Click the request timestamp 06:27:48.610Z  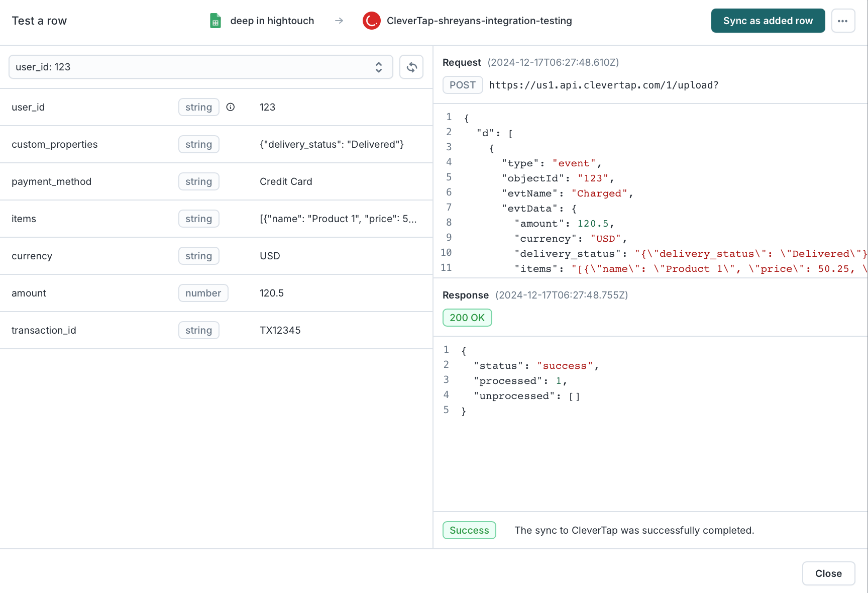pyautogui.click(x=553, y=62)
